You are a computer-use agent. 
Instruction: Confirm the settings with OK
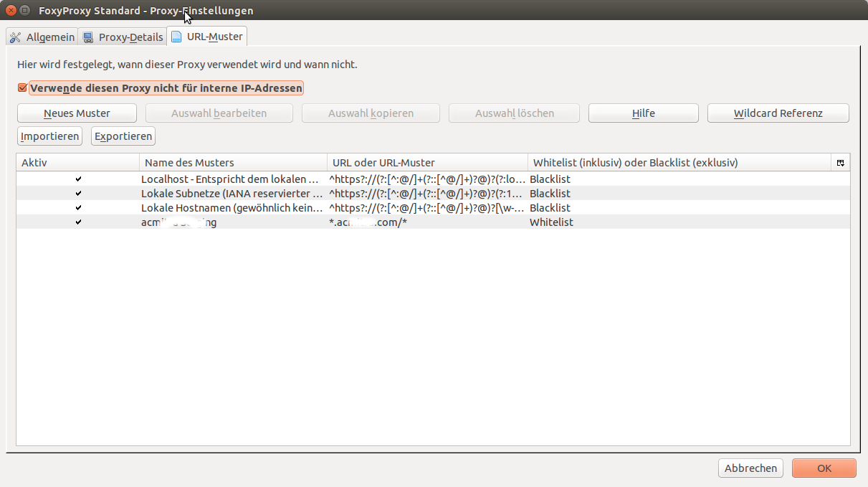coord(824,468)
